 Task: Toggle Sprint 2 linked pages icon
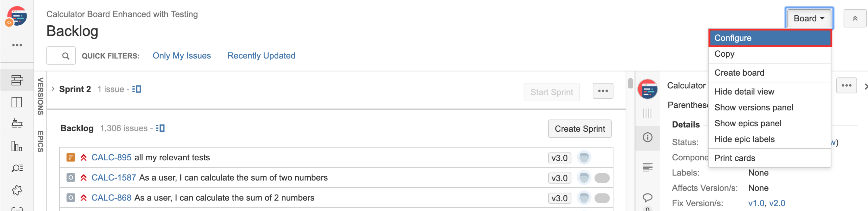click(x=136, y=89)
